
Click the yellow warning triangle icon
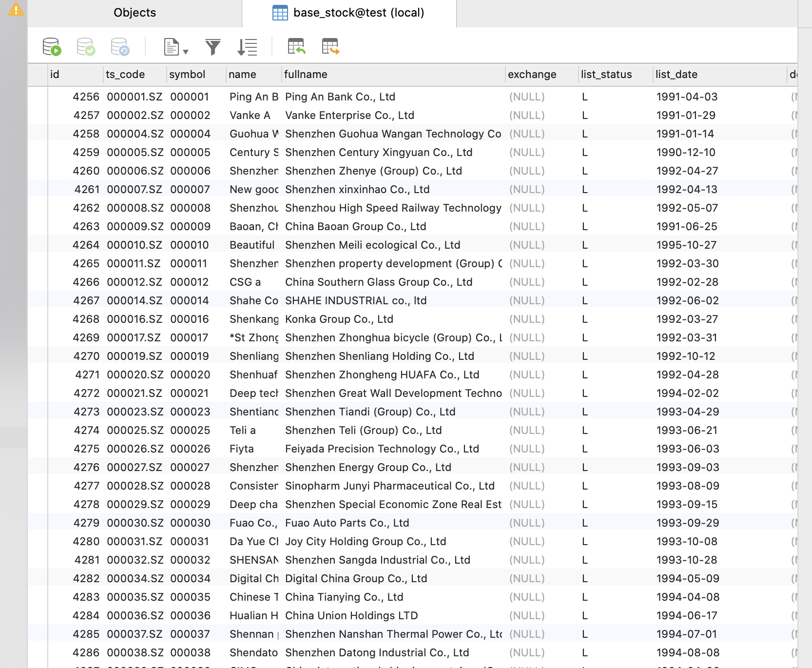click(x=16, y=9)
